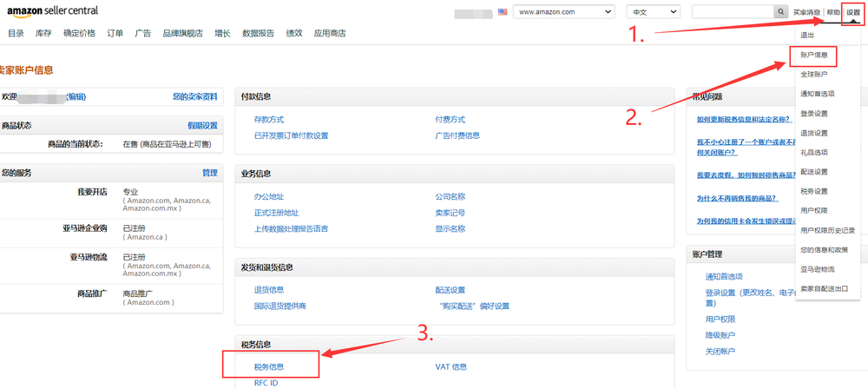
Task: Open the 增长 menu
Action: (x=222, y=33)
